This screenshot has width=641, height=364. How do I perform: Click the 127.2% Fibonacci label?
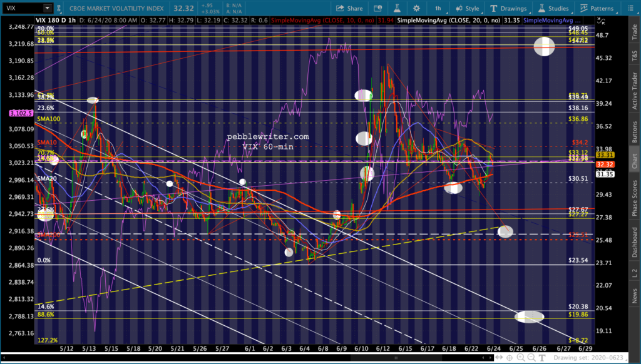(x=48, y=340)
